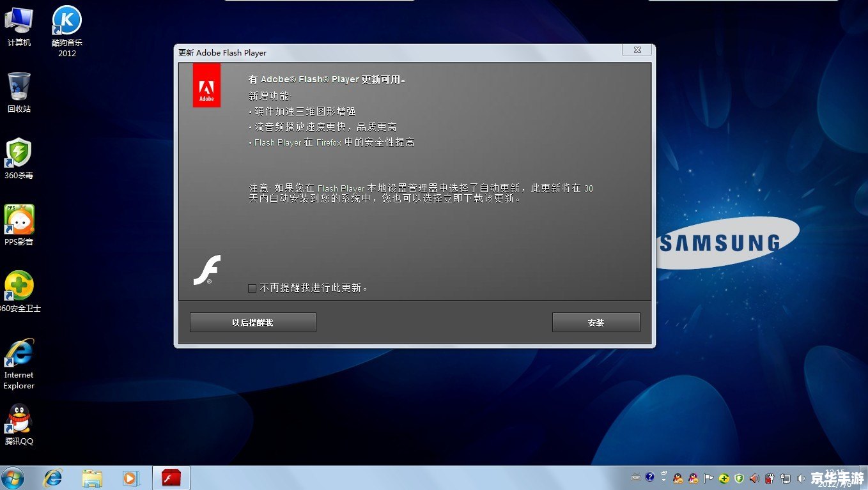This screenshot has width=868, height=490.
Task: Open the network connection tray icon
Action: (786, 479)
